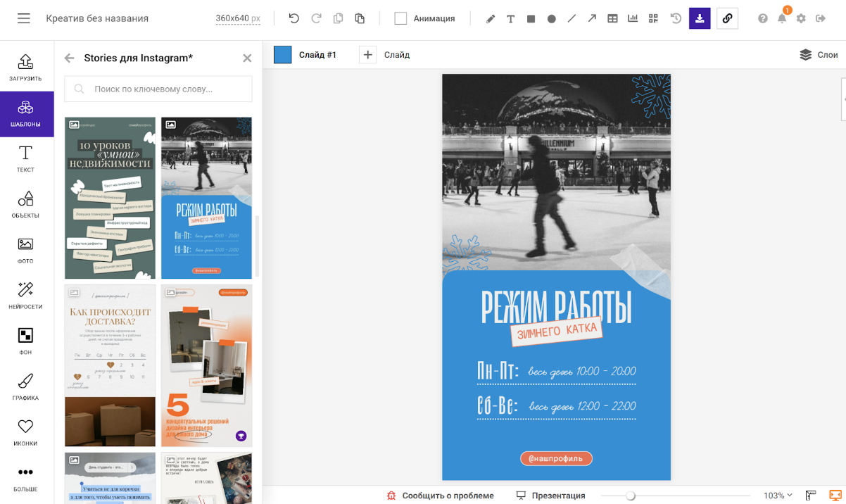Undo the last action
846x504 pixels.
point(294,19)
